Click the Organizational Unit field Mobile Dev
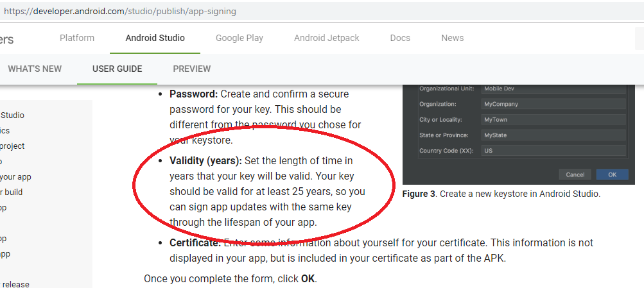This screenshot has width=644, height=288. click(x=553, y=89)
